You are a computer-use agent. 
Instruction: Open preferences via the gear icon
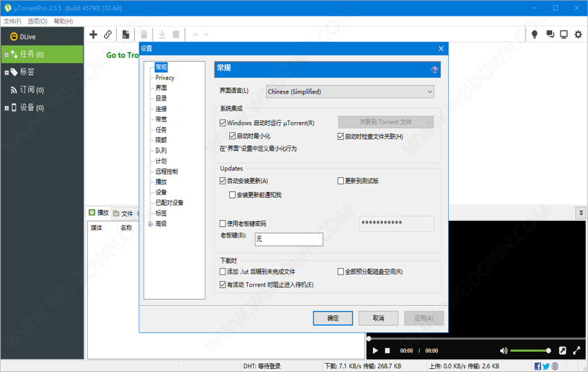point(578,34)
